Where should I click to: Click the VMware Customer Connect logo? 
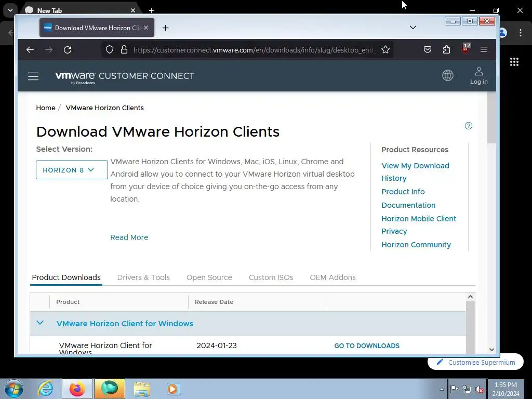click(x=125, y=77)
